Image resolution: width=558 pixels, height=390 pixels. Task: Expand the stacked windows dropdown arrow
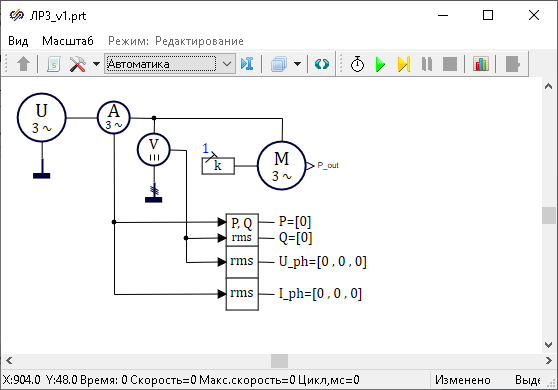point(298,64)
